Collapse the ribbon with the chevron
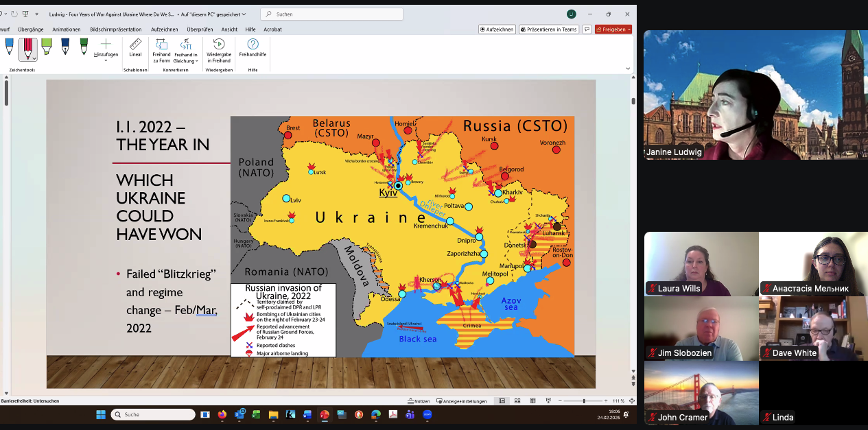Viewport: 868px width, 430px height. (628, 69)
